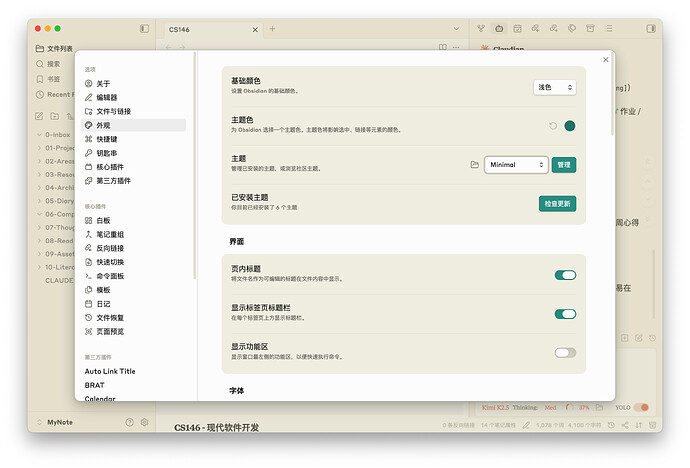Viewport: 690px width, 468px height.
Task: Toggle the right sidebar panel icon
Action: (651, 29)
